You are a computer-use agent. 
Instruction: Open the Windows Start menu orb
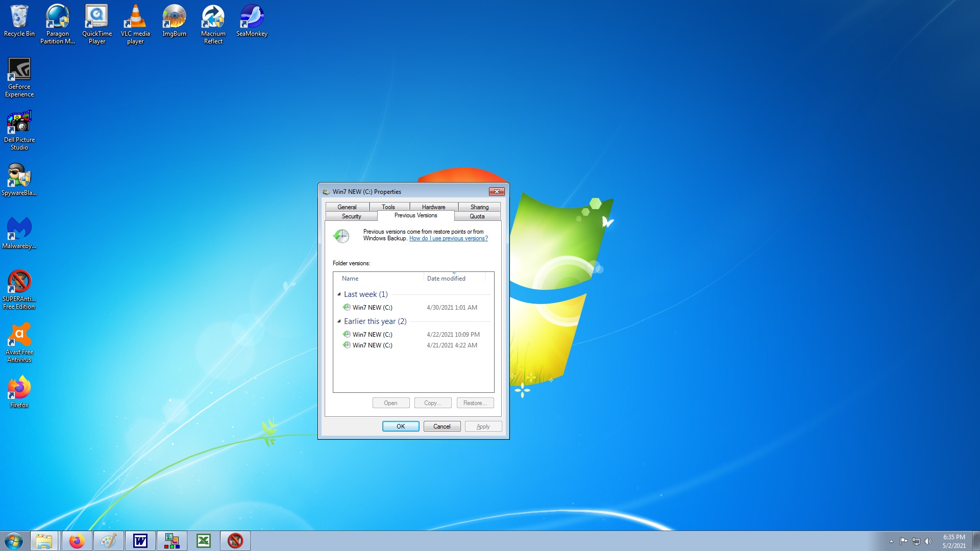tap(14, 541)
